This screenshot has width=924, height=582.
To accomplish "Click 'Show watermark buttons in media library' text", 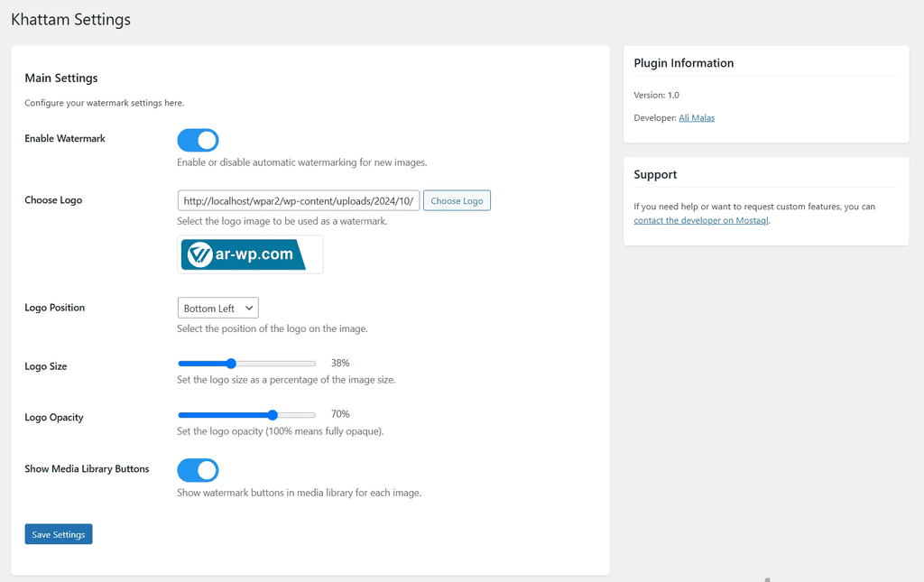I will (300, 493).
